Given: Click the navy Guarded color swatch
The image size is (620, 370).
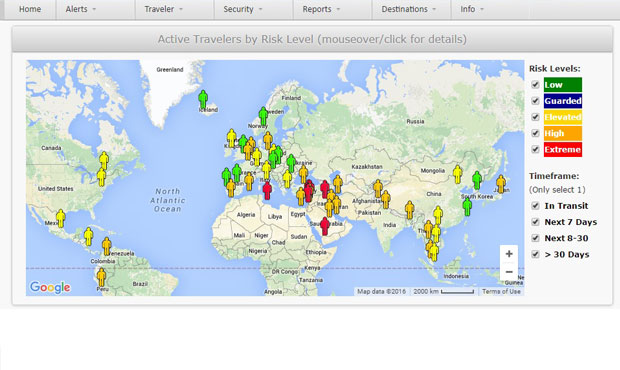Looking at the screenshot, I should click(x=563, y=101).
